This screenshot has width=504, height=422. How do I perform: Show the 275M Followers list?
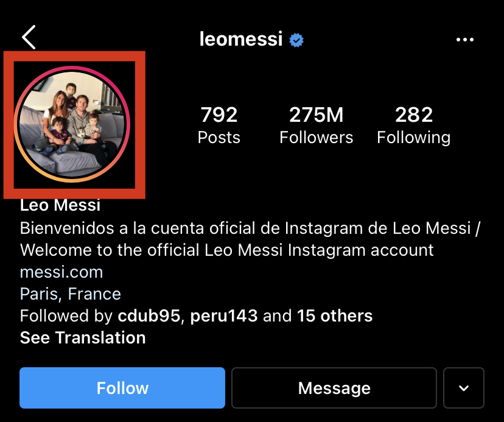316,125
